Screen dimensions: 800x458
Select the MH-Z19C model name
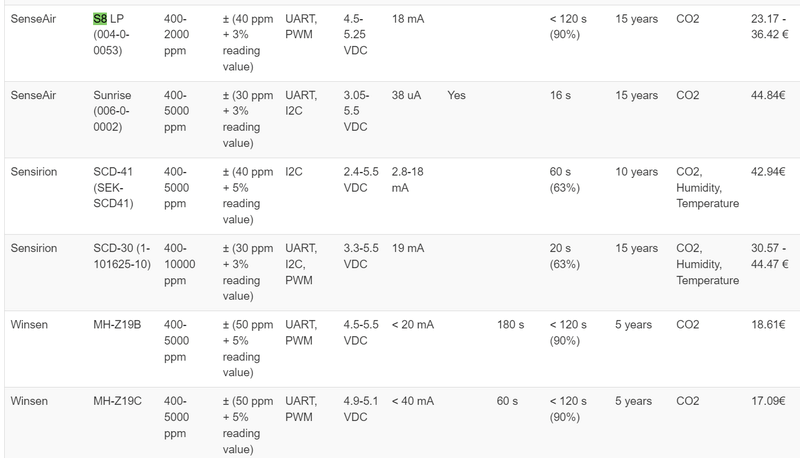(x=117, y=401)
